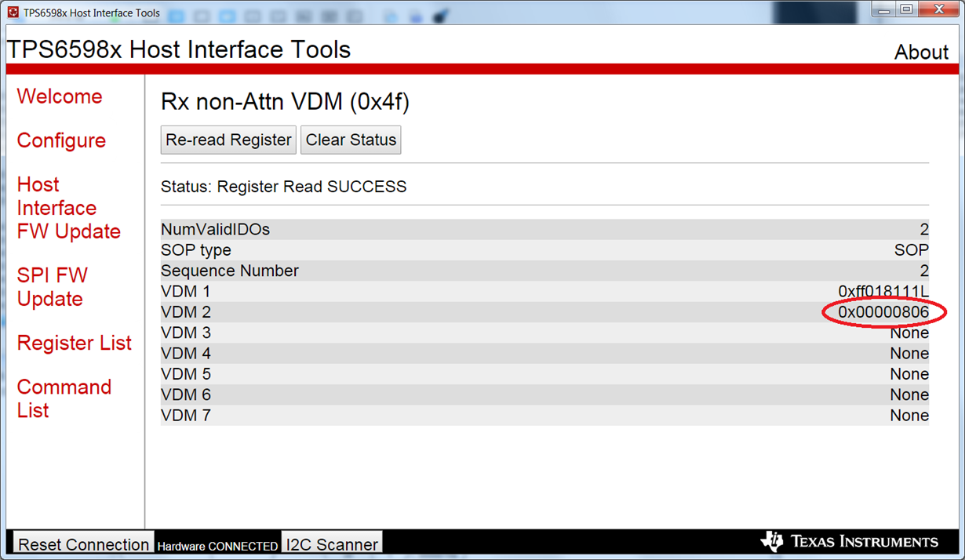Image resolution: width=965 pixels, height=560 pixels.
Task: Click the Sequence Number row label
Action: click(x=230, y=271)
